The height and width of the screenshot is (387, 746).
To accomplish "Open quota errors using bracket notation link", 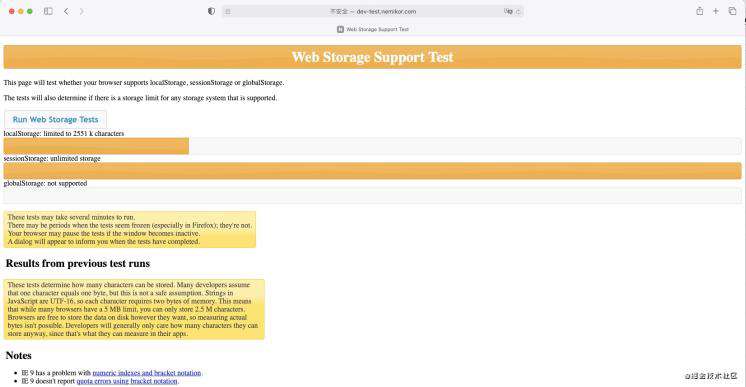I will (127, 381).
